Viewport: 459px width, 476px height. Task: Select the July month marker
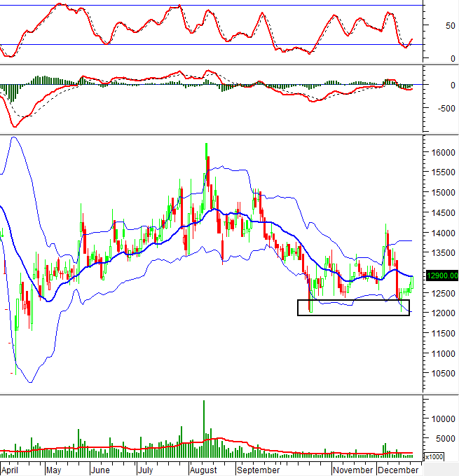click(145, 470)
